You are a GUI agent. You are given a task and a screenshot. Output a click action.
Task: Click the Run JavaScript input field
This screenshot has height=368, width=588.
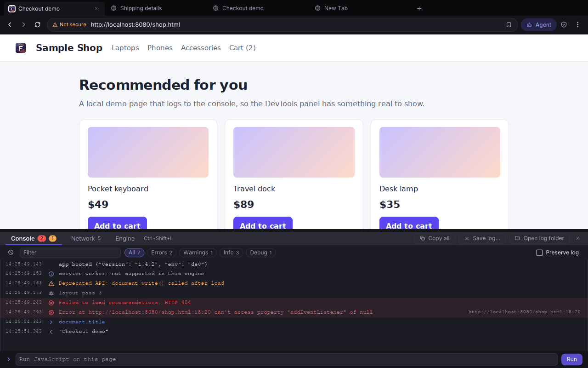(287, 359)
